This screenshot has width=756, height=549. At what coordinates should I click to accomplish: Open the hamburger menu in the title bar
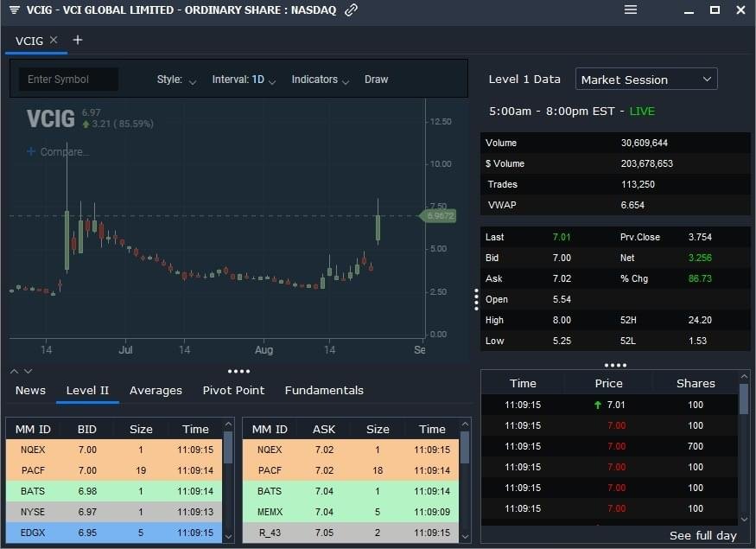(x=631, y=10)
